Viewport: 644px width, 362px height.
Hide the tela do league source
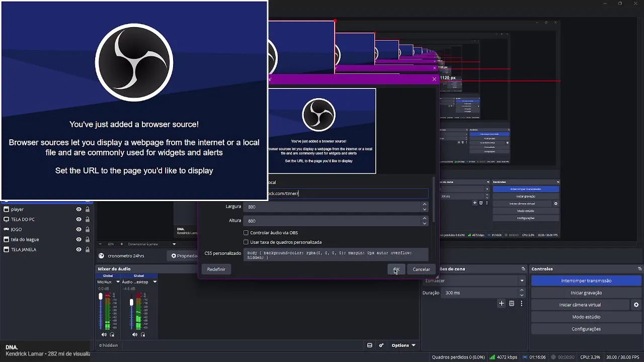(x=79, y=239)
